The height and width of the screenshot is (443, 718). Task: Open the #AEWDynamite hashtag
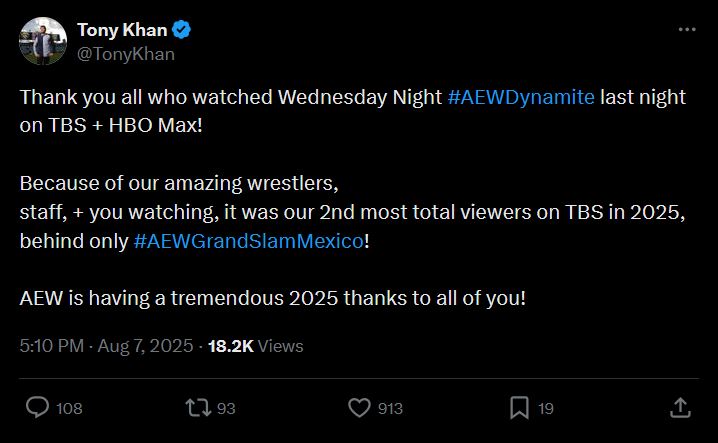(x=521, y=97)
